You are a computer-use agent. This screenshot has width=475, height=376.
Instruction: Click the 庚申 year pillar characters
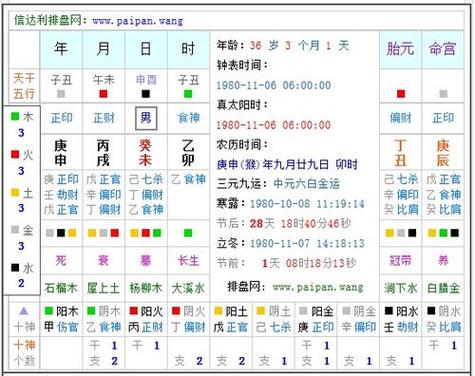click(x=61, y=153)
